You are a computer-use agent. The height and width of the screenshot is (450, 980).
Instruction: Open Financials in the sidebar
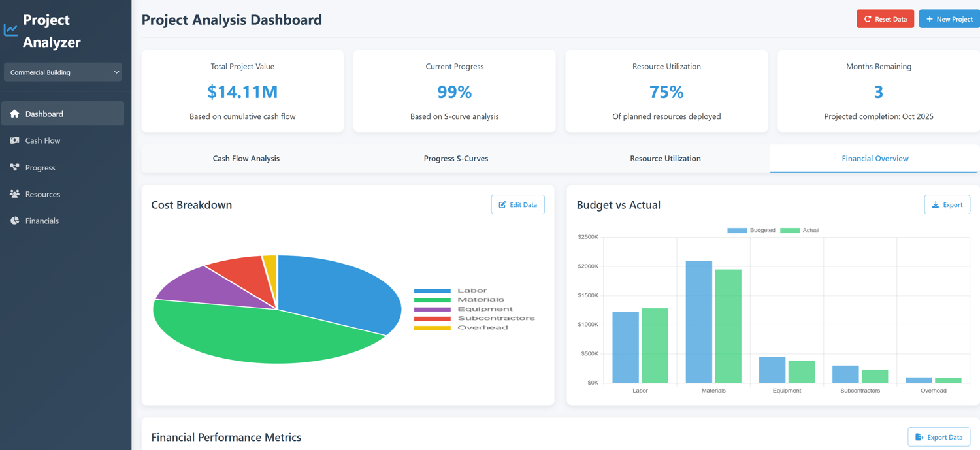63,221
